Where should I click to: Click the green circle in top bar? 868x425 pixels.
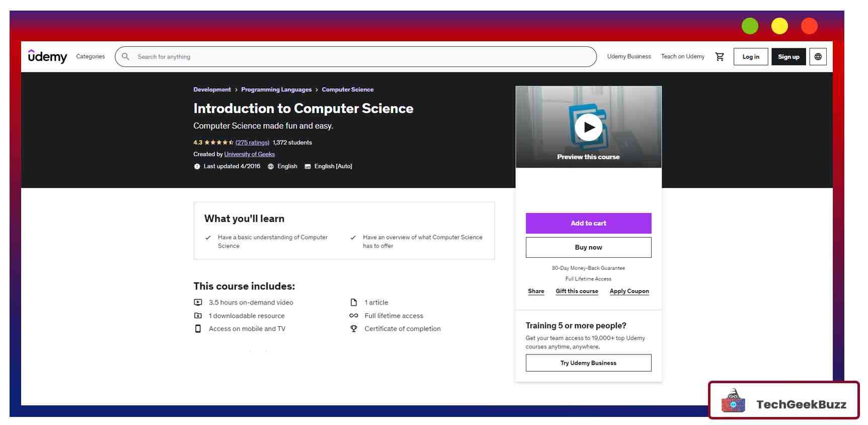tap(750, 26)
